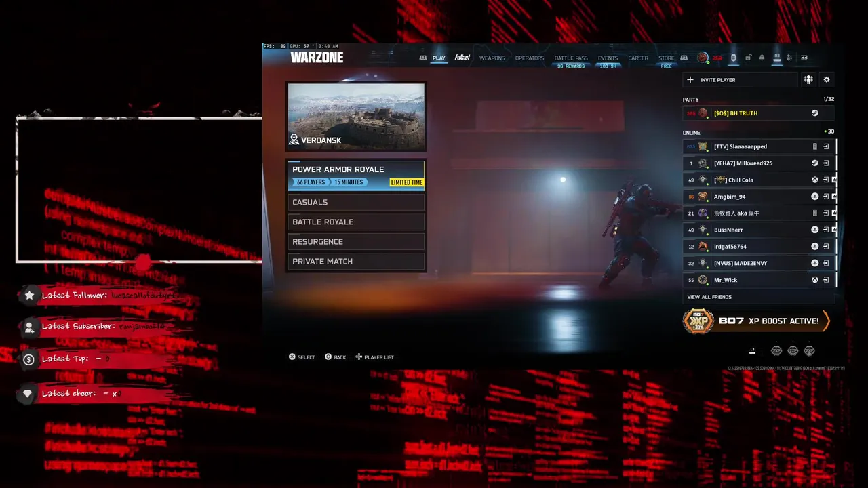Click the R3 social icon in top bar
Screen dimensions: 868x488
pyautogui.click(x=777, y=58)
